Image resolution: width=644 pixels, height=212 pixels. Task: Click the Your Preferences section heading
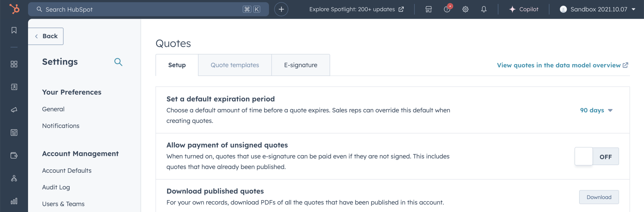pyautogui.click(x=72, y=92)
